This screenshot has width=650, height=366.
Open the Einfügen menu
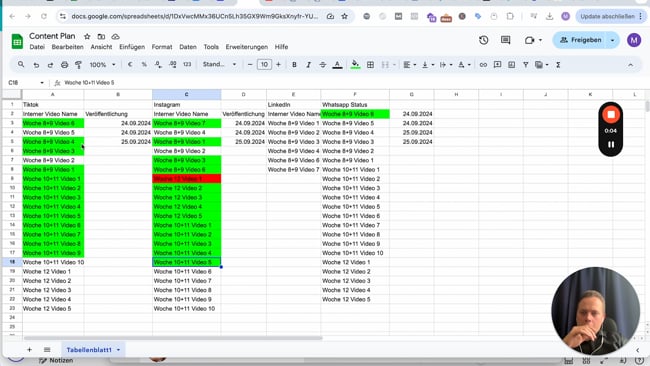(132, 47)
